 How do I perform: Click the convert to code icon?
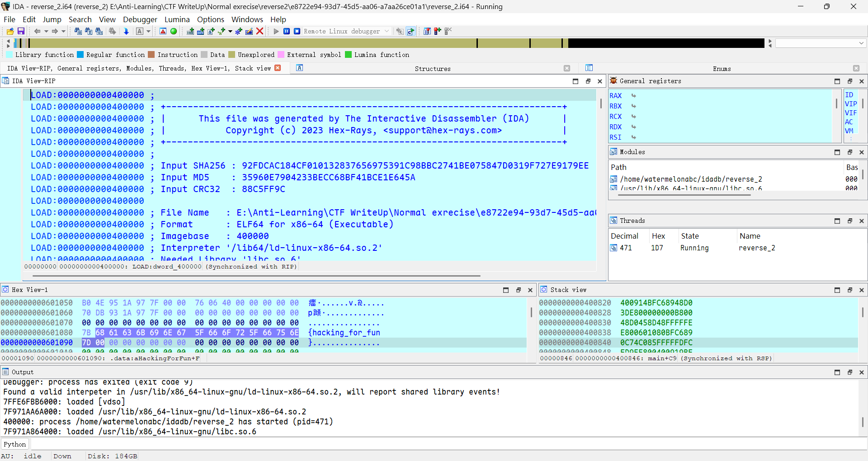point(190,31)
